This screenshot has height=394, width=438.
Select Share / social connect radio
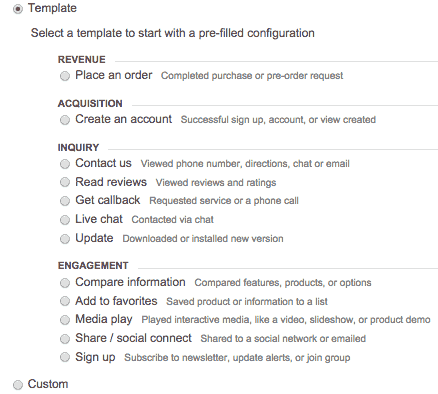(x=65, y=339)
